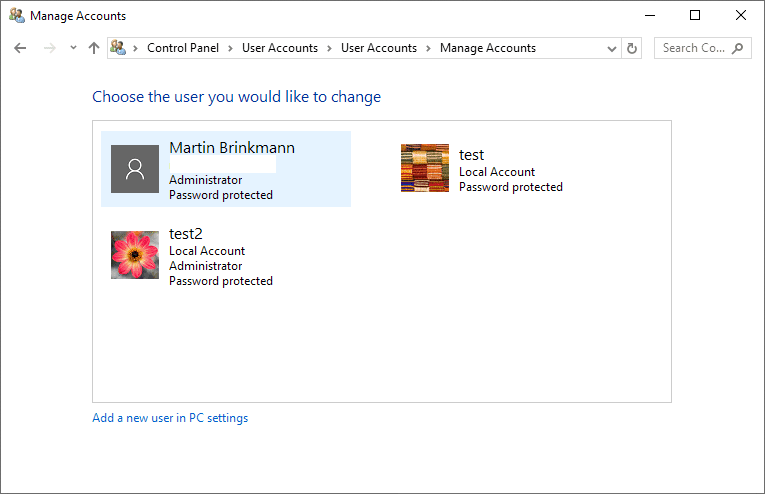Click the user accounts icon in address bar
Image resolution: width=765 pixels, height=494 pixels.
[118, 48]
